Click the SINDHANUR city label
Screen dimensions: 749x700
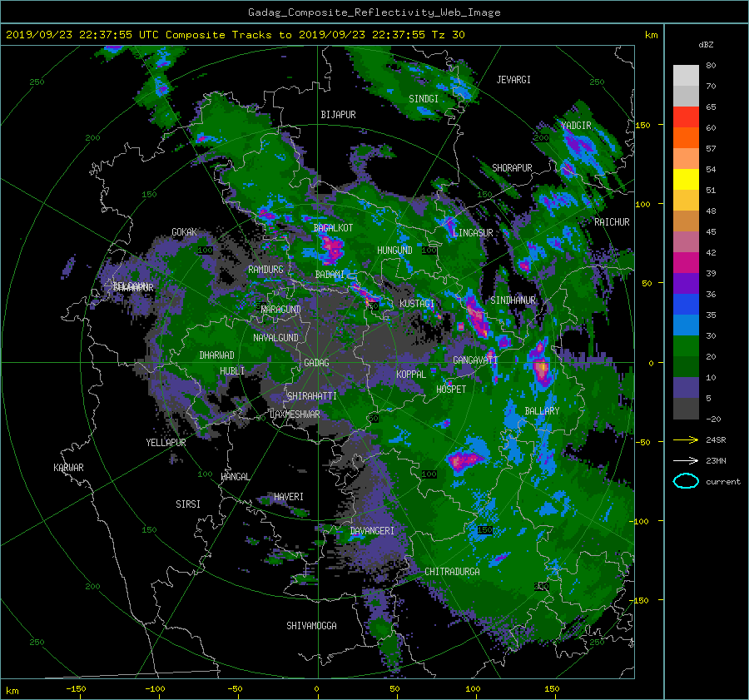tap(513, 300)
